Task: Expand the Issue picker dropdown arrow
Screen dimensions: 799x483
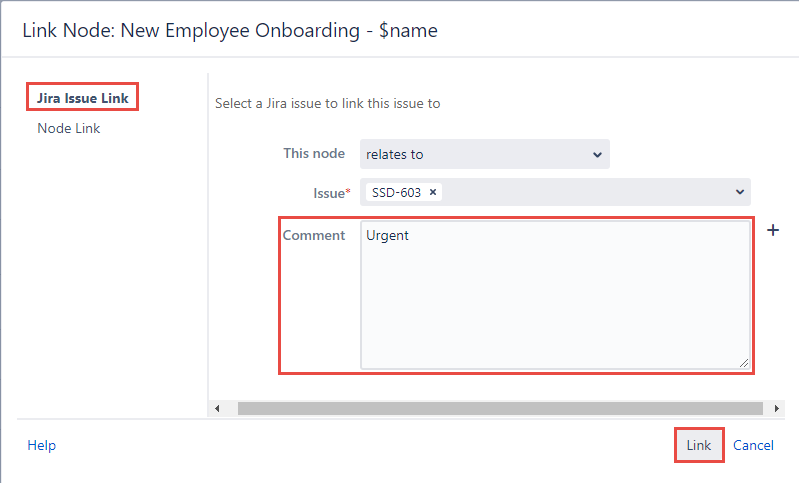Action: pyautogui.click(x=740, y=192)
